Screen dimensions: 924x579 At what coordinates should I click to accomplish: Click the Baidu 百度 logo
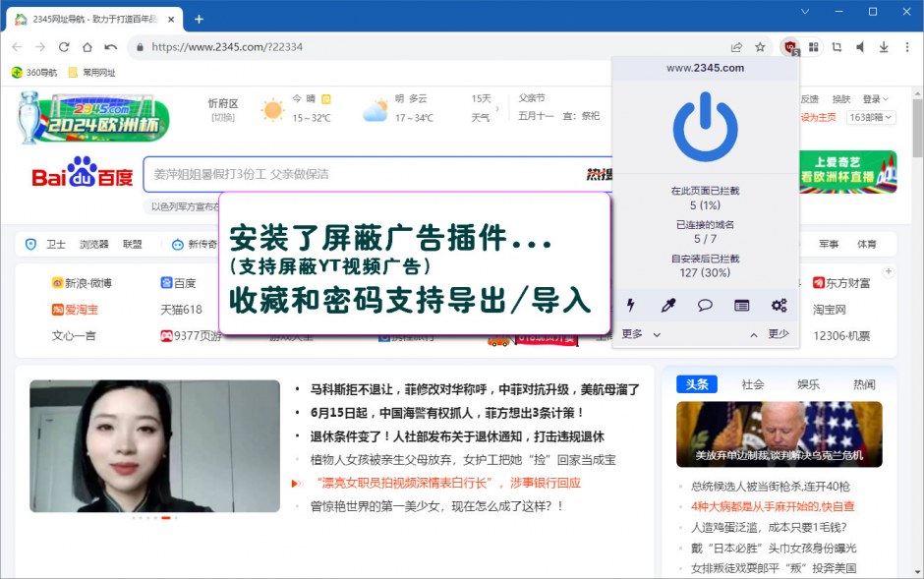82,173
